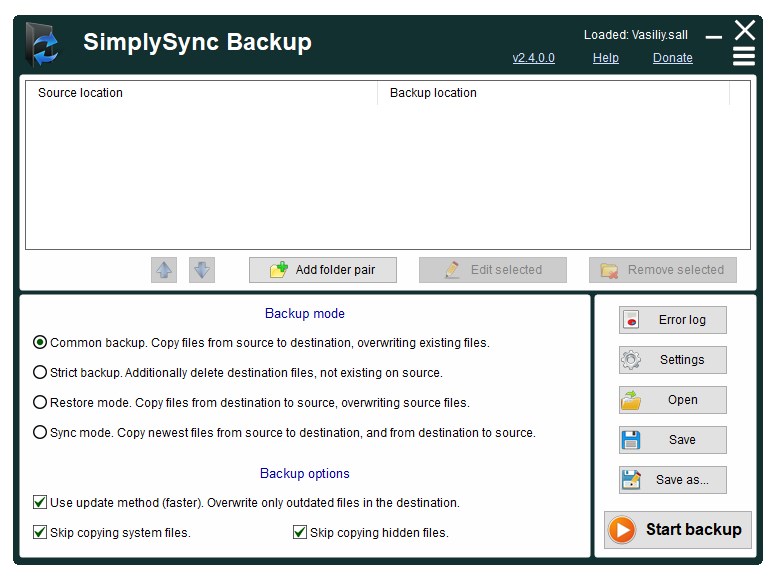Viewport: 778px width, 578px height.
Task: Open the Settings dialog
Action: pos(673,360)
